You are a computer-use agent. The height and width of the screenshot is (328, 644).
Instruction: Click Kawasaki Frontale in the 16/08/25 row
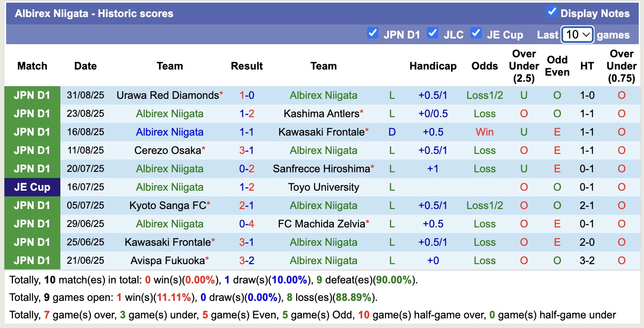coord(322,132)
